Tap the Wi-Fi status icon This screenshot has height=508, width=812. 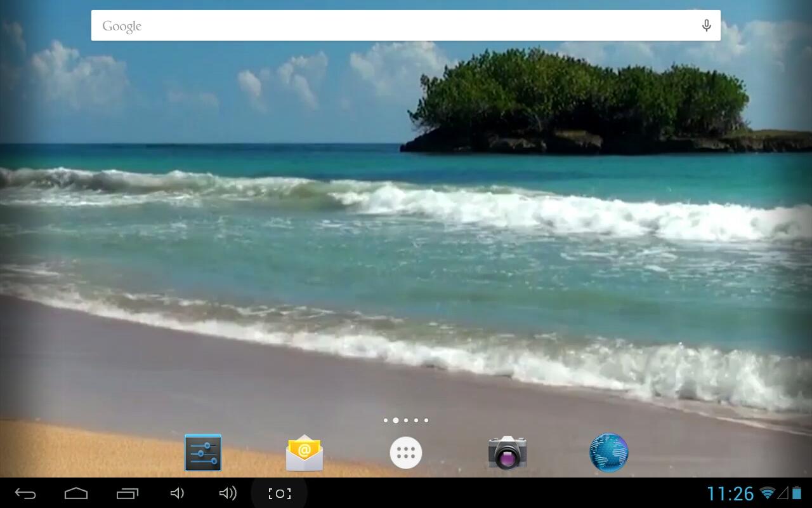(x=768, y=493)
